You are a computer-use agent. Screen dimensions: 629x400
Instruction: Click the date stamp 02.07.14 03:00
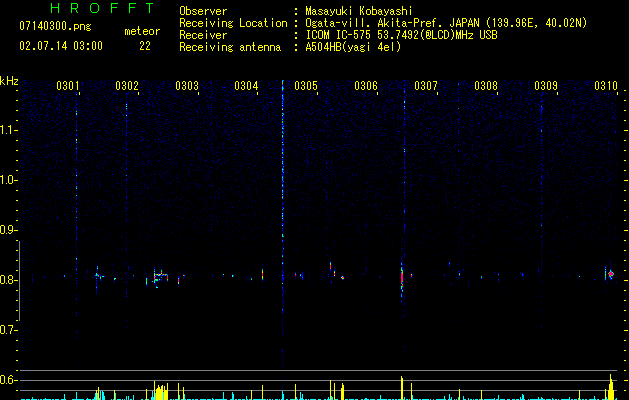(x=61, y=46)
